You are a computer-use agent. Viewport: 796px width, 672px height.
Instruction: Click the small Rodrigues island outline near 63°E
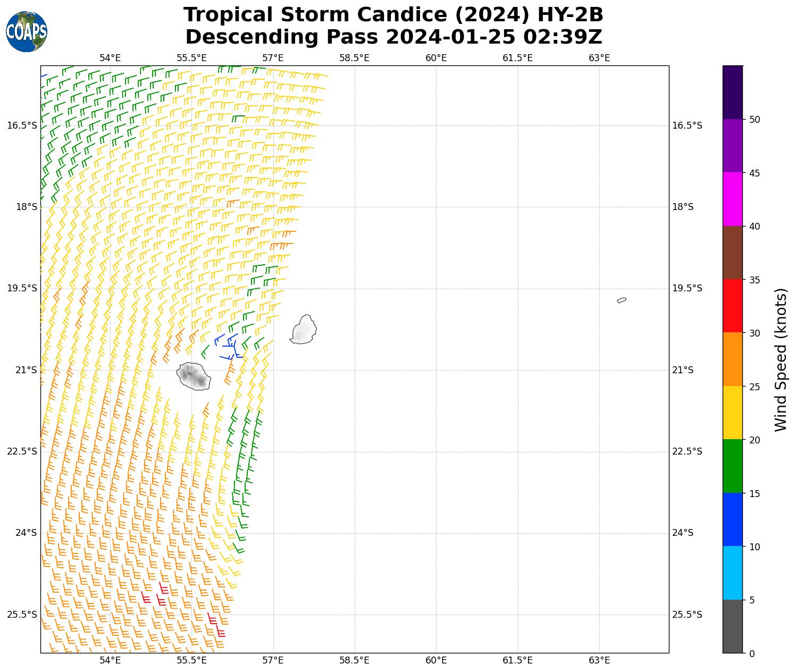coord(622,300)
